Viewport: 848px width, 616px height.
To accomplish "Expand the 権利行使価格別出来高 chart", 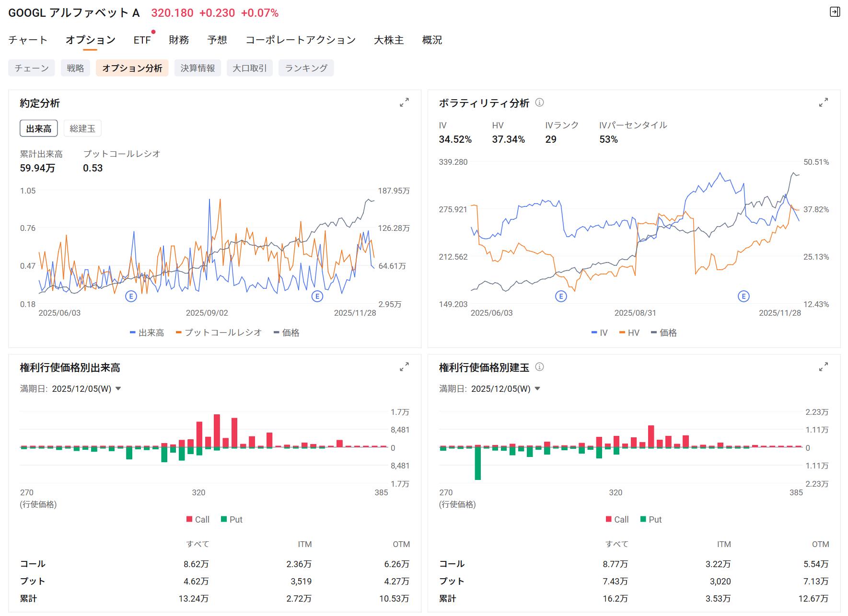I will pyautogui.click(x=405, y=367).
